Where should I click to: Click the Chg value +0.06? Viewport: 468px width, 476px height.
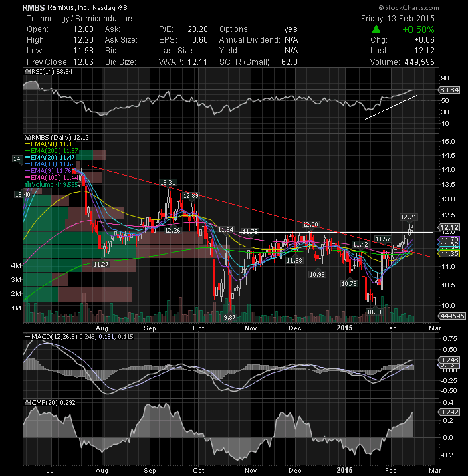[424, 40]
